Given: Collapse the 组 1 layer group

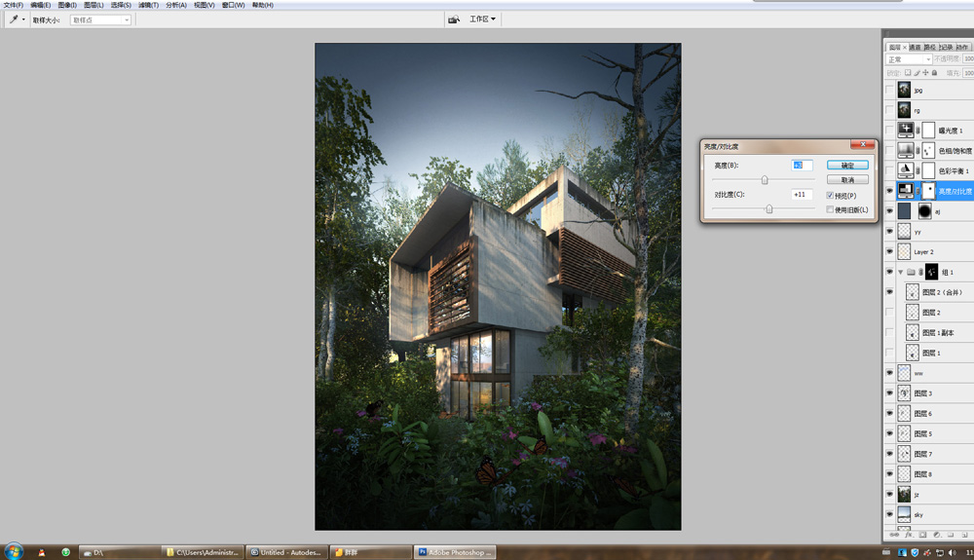Looking at the screenshot, I should (x=901, y=273).
